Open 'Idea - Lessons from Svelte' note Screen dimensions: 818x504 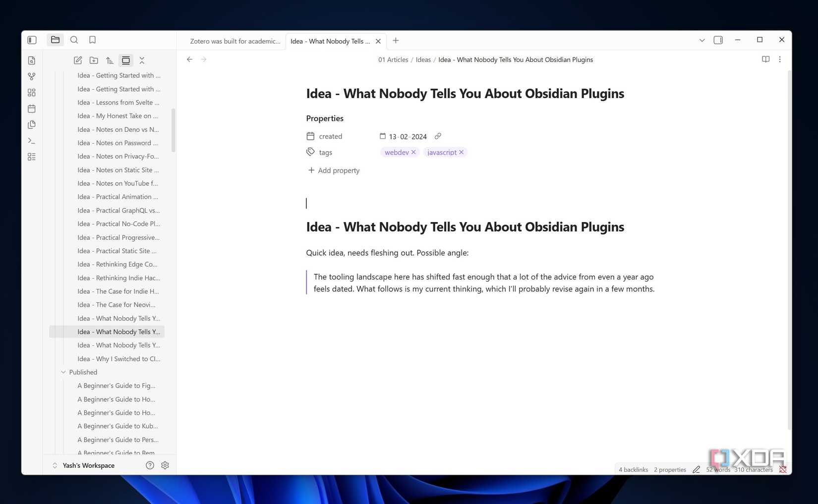point(118,103)
